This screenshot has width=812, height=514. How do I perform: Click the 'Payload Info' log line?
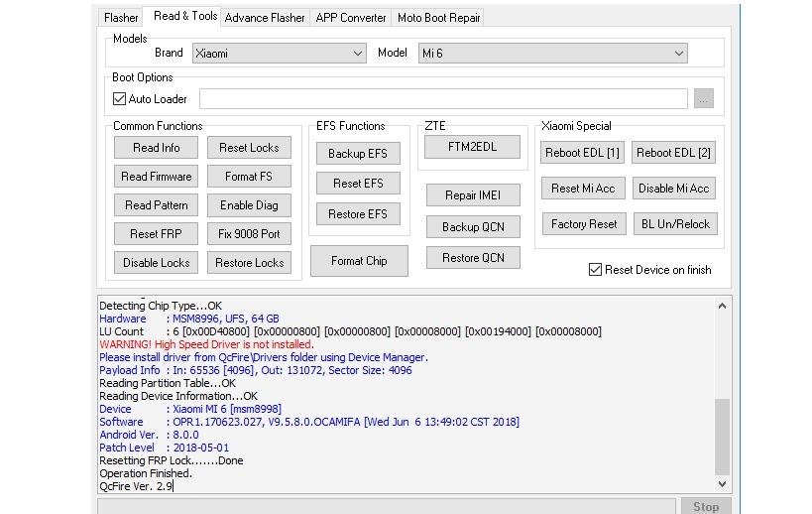256,370
